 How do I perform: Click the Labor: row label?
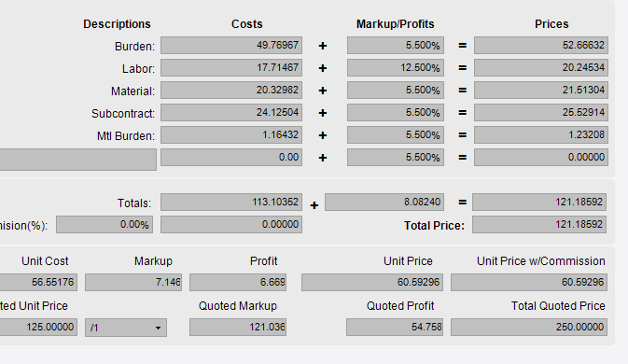pyautogui.click(x=139, y=69)
